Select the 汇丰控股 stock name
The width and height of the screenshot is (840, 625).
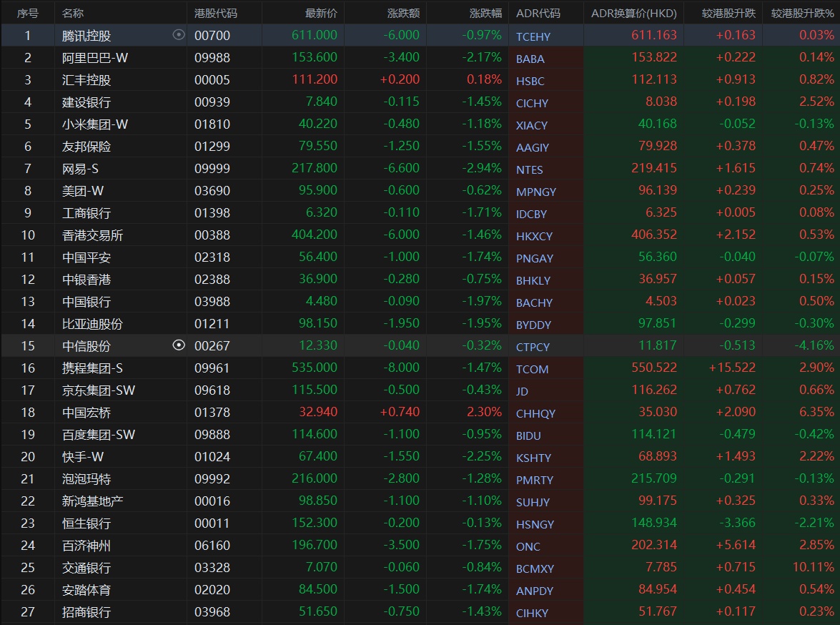point(87,80)
